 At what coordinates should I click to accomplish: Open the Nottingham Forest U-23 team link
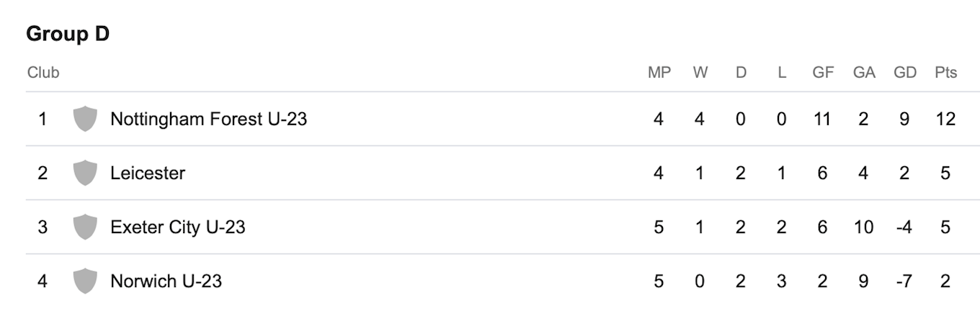tap(208, 119)
